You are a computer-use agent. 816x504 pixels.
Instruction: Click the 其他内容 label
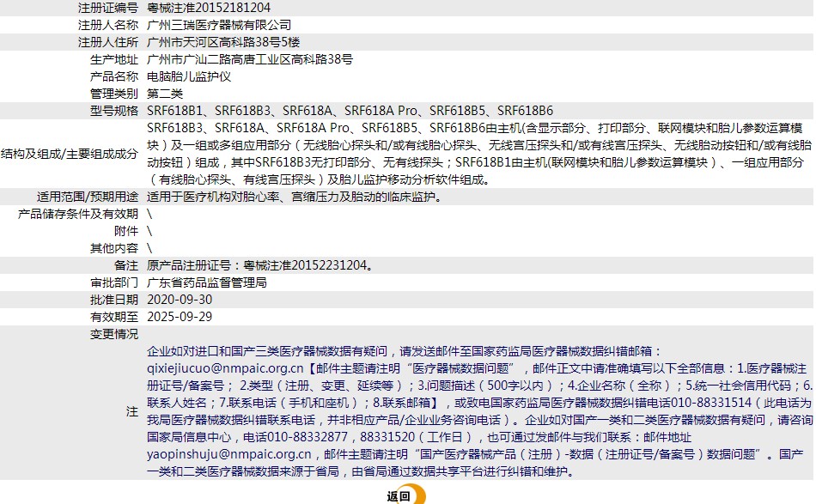[x=114, y=248]
